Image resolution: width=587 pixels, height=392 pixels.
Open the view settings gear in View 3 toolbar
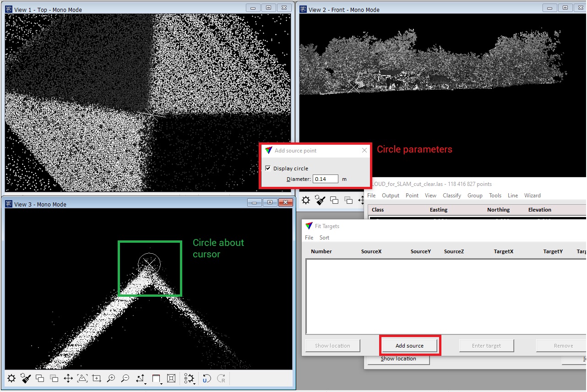11,378
